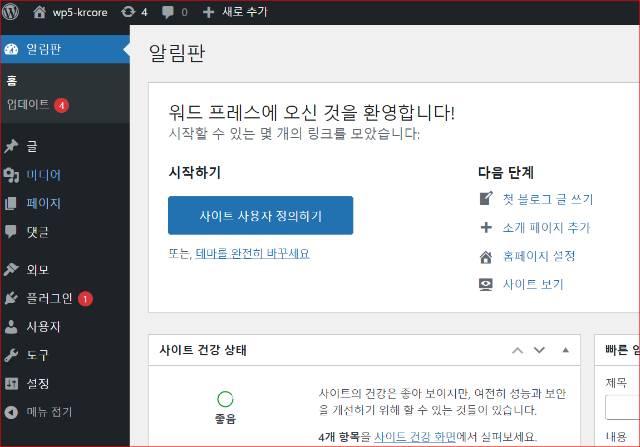Open the 소개 페이지 추가 link
The height and width of the screenshot is (447, 640).
(x=546, y=227)
